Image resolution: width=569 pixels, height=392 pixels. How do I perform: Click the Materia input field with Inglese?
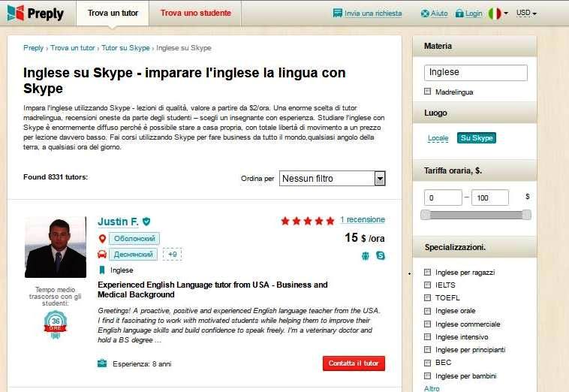pyautogui.click(x=476, y=73)
